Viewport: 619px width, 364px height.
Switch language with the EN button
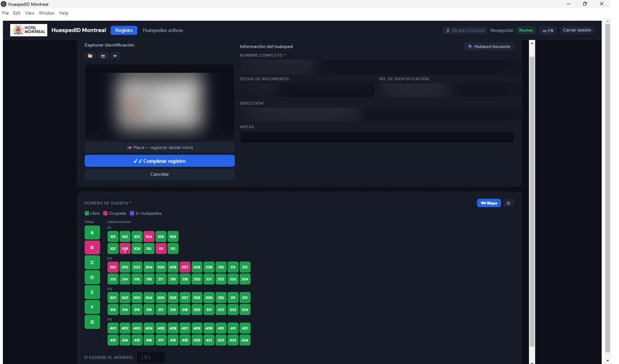[x=547, y=30]
